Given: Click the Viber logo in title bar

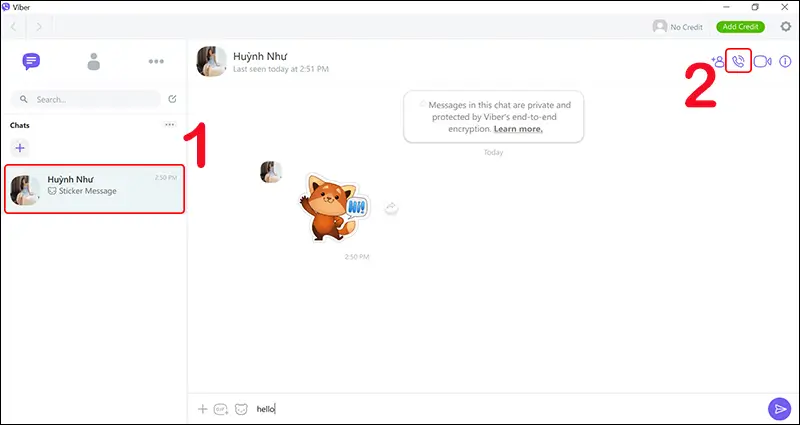Looking at the screenshot, I should pyautogui.click(x=6, y=7).
